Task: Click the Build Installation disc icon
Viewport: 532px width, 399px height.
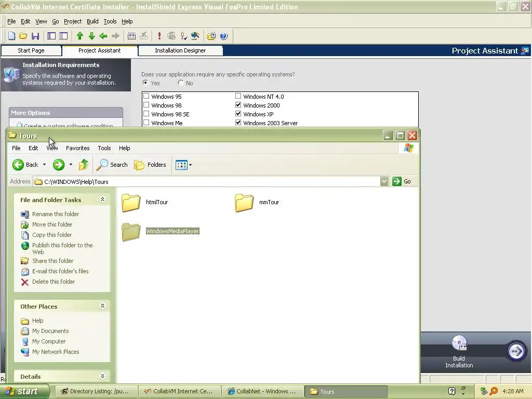Action: 459,343
